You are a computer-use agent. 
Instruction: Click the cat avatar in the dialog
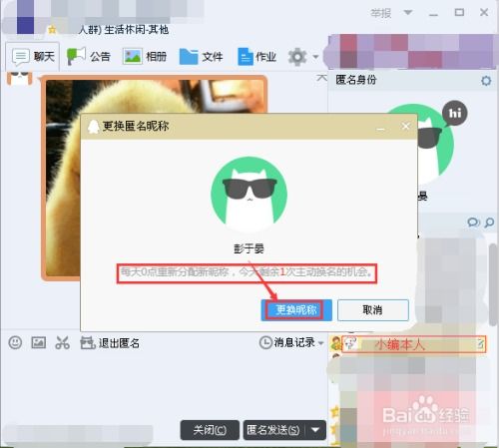coord(249,195)
